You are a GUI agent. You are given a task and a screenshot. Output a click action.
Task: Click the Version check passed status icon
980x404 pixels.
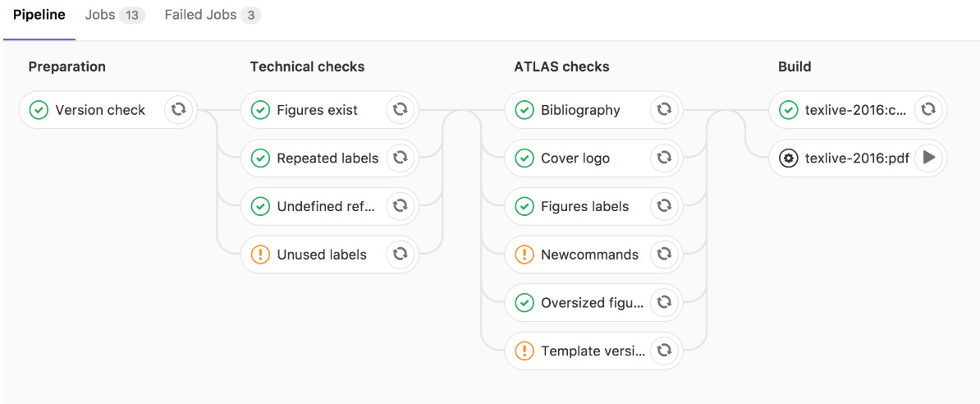coord(39,110)
